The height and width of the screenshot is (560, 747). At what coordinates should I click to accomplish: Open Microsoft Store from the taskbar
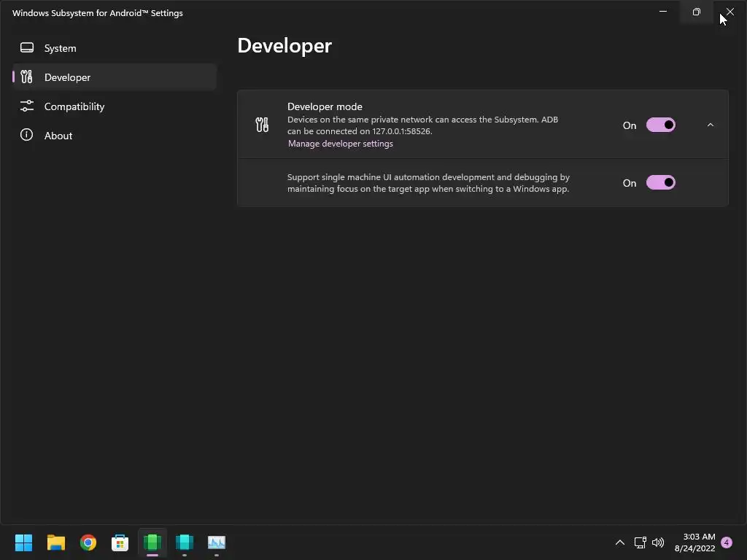[120, 542]
